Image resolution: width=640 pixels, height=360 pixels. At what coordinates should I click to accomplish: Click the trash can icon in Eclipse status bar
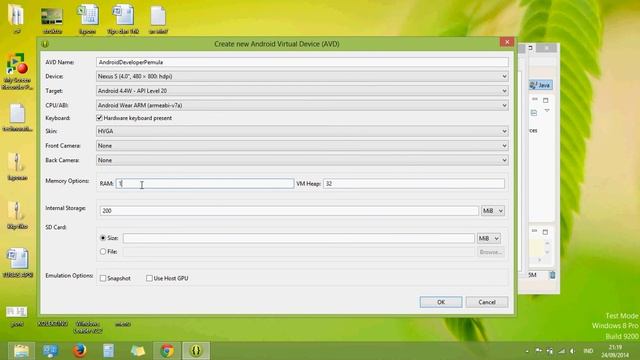click(552, 275)
